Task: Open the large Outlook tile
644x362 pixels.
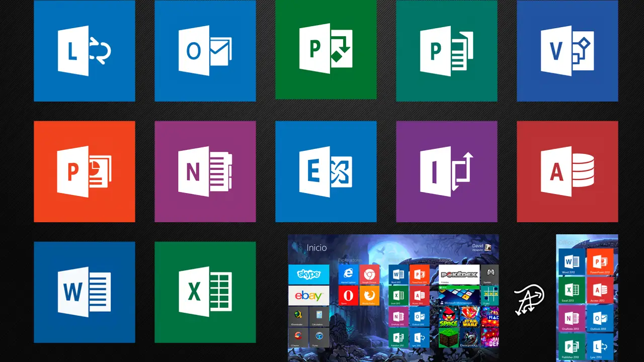Action: (205, 51)
